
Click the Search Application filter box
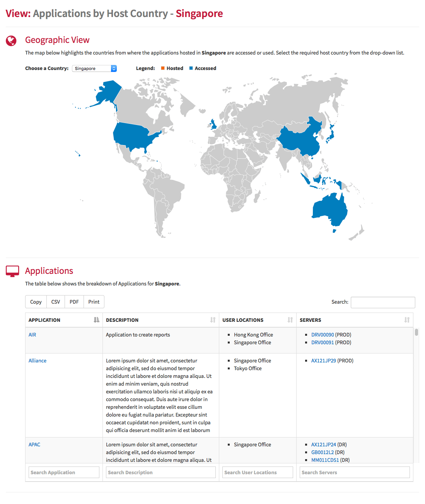pyautogui.click(x=64, y=472)
